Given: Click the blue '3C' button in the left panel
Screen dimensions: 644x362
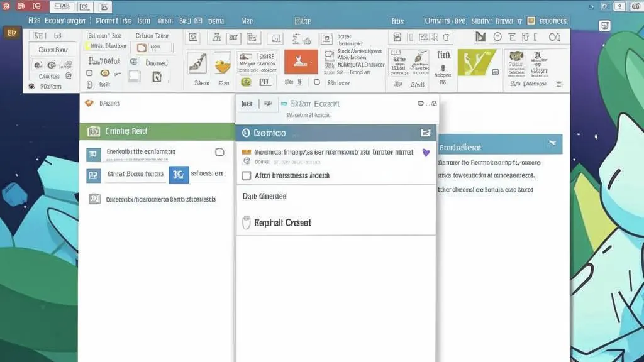Looking at the screenshot, I should click(179, 175).
